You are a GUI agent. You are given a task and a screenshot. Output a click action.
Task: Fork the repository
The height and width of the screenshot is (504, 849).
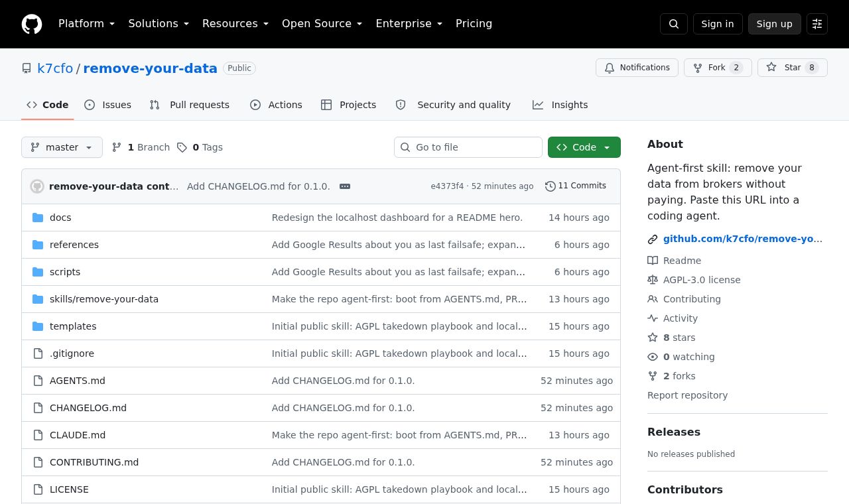click(718, 68)
